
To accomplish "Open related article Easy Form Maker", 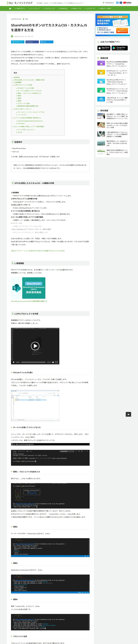I will pyautogui.click(x=117, y=73).
